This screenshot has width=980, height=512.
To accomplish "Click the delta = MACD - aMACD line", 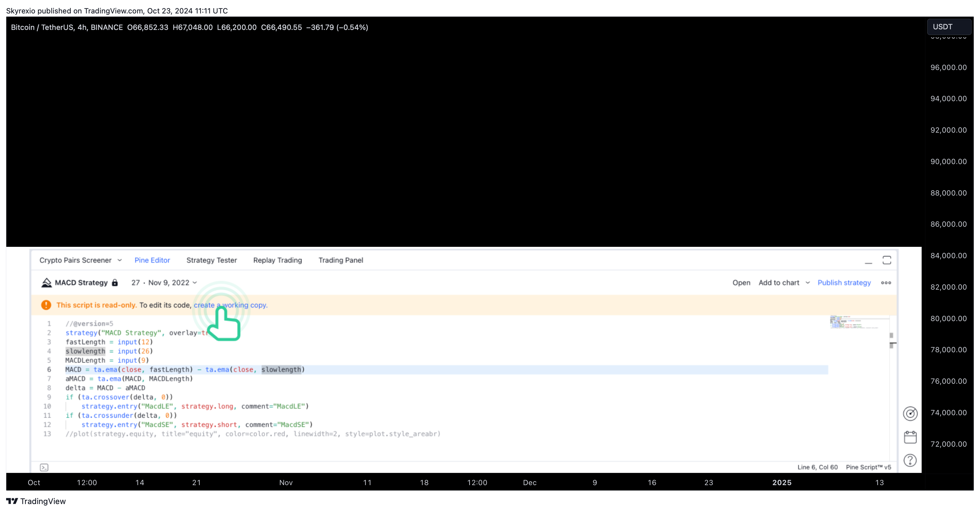I will (105, 388).
